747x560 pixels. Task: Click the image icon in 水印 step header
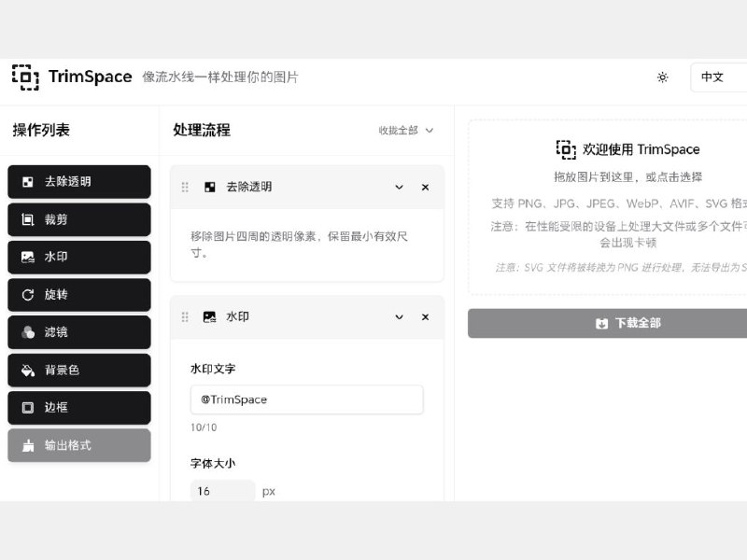coord(209,316)
